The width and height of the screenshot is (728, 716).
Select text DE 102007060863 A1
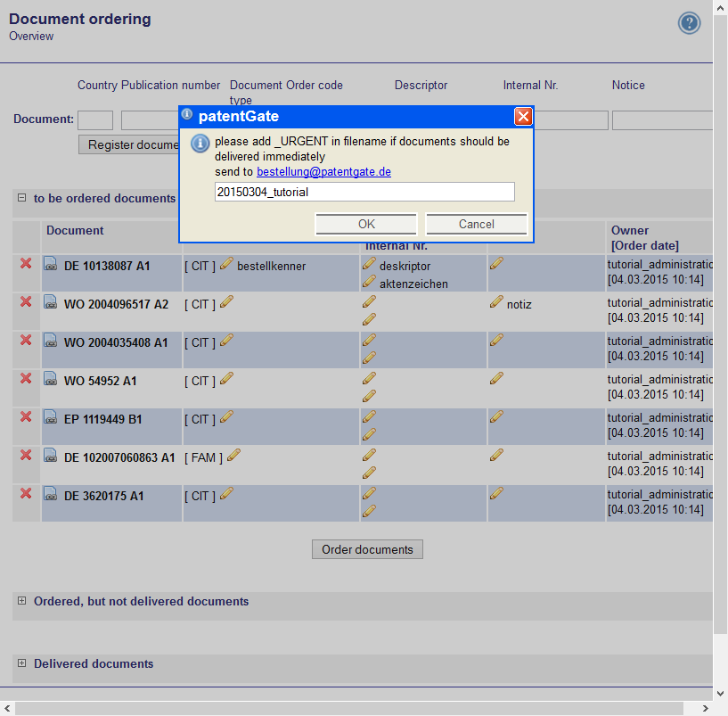pyautogui.click(x=119, y=457)
